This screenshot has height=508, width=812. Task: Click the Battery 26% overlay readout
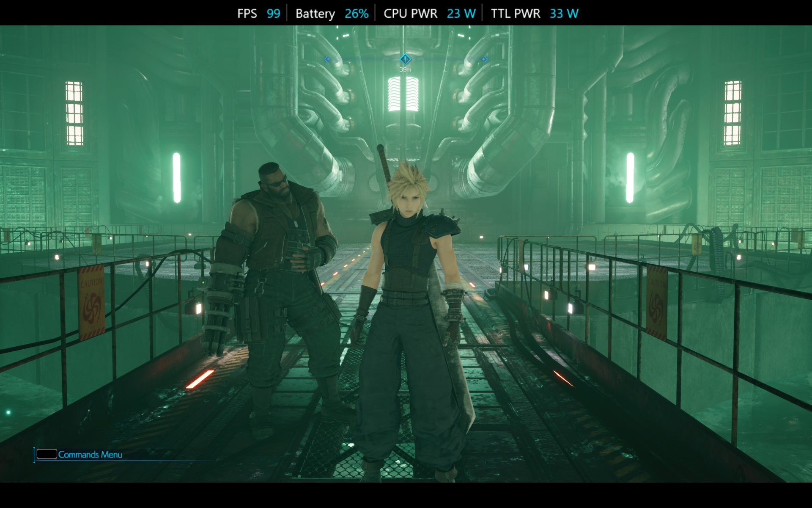tap(332, 14)
